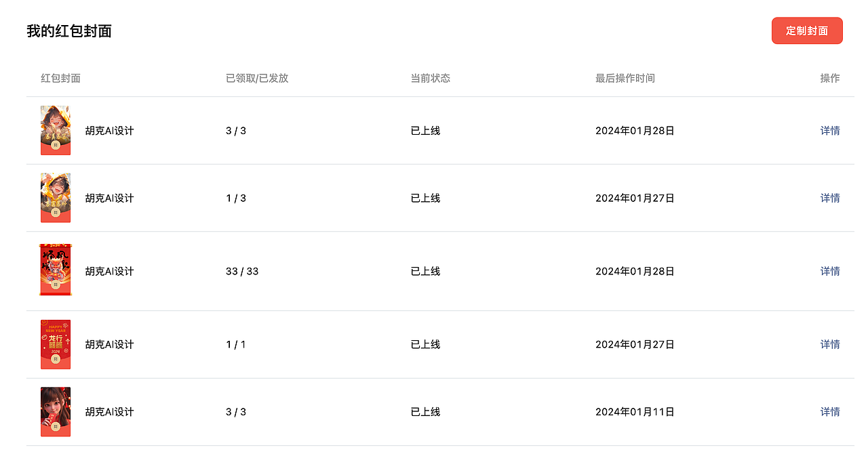This screenshot has height=456, width=868.
Task: Select the red dragon scroll cover thumbnail
Action: tap(56, 270)
